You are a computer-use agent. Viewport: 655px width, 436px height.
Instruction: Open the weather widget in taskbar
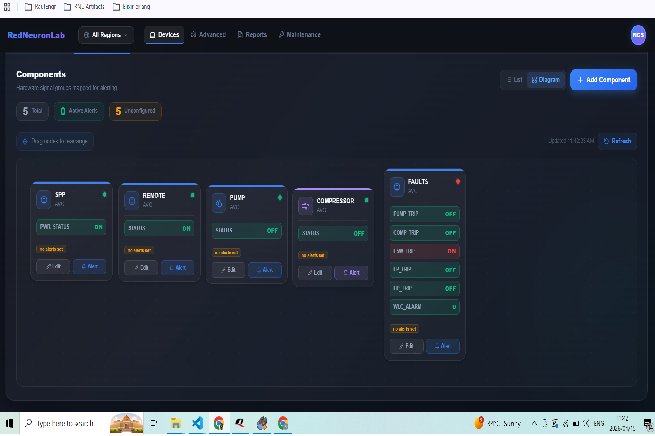point(498,423)
